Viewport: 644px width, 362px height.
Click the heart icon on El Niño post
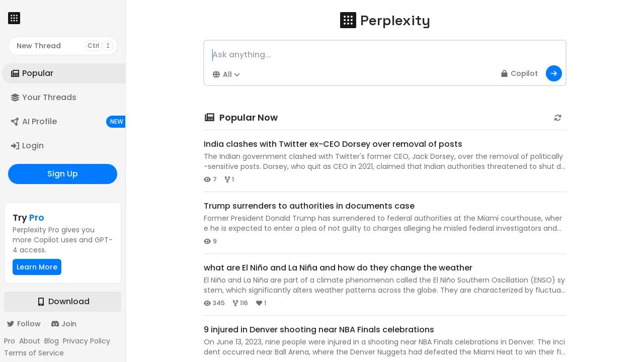tap(259, 303)
